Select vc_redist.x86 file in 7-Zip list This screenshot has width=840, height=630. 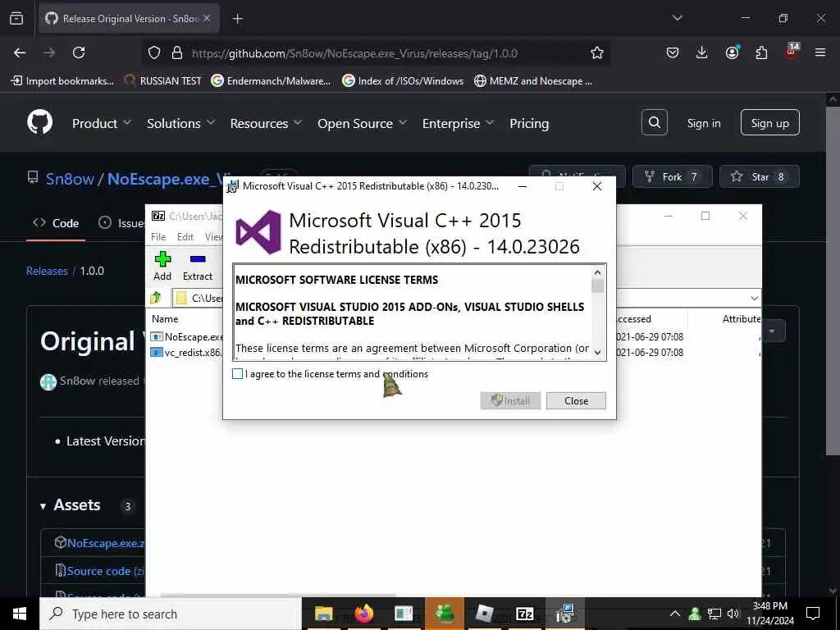coord(186,353)
